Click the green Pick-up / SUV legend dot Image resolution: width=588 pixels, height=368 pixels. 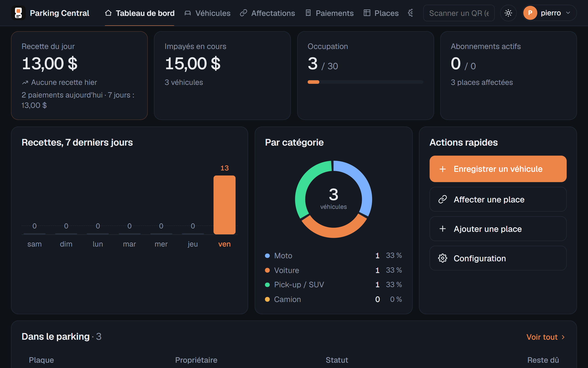click(x=267, y=285)
